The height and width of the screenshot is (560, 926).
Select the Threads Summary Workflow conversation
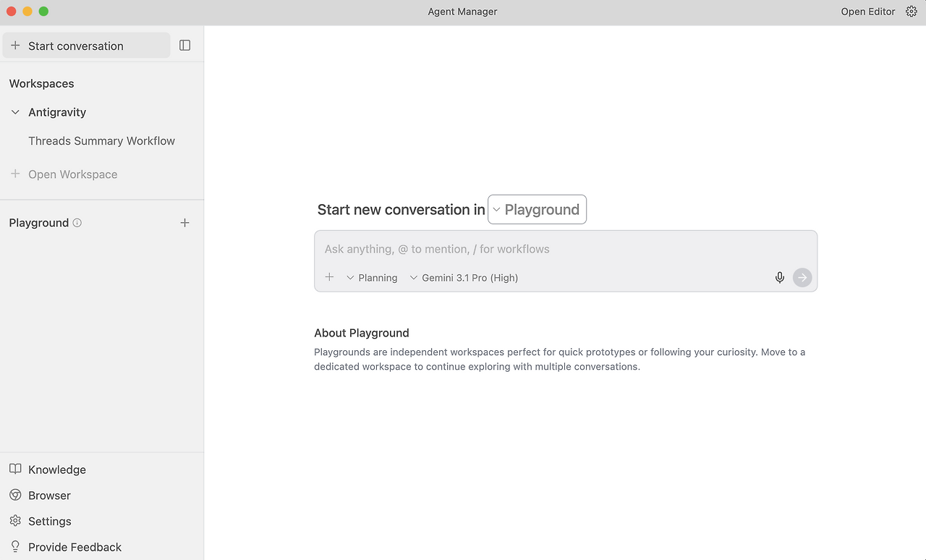tap(101, 141)
